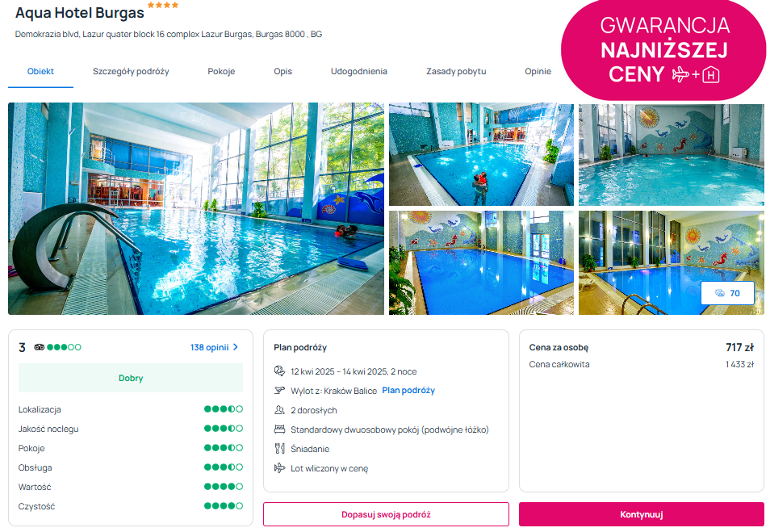Click the cutlery icon beside Śniadanie
770x532 pixels.
tap(279, 449)
